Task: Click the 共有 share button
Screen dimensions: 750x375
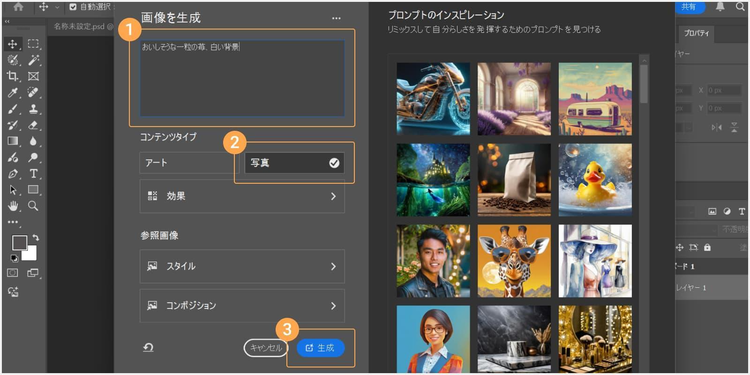Action: click(689, 7)
